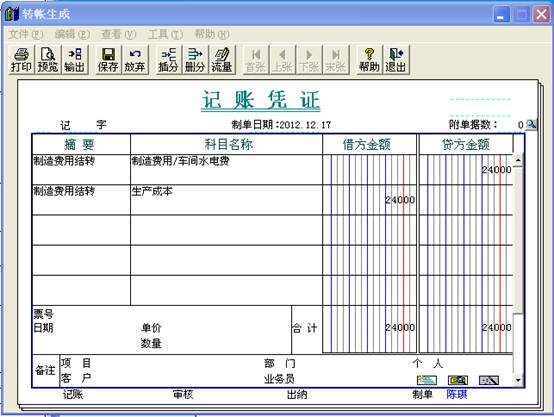
Task: Click the 客户 remark label
Action: coord(76,378)
